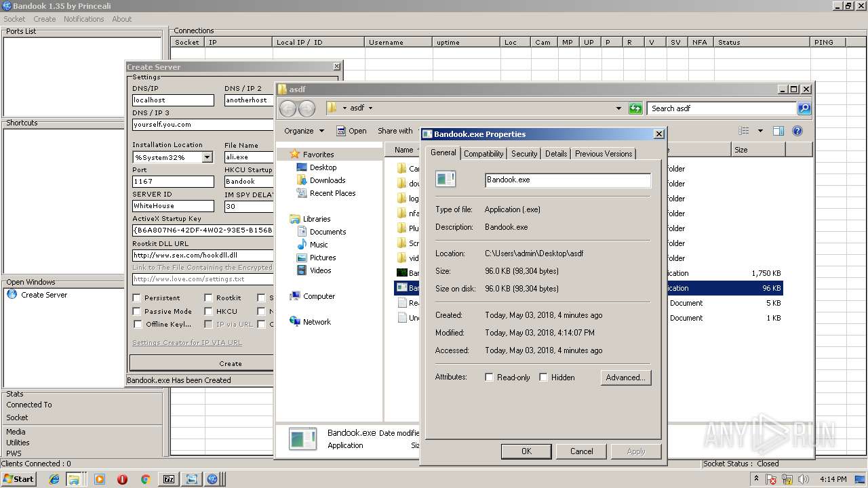The width and height of the screenshot is (868, 488).
Task: Open Explorer help question mark icon
Action: point(797,131)
